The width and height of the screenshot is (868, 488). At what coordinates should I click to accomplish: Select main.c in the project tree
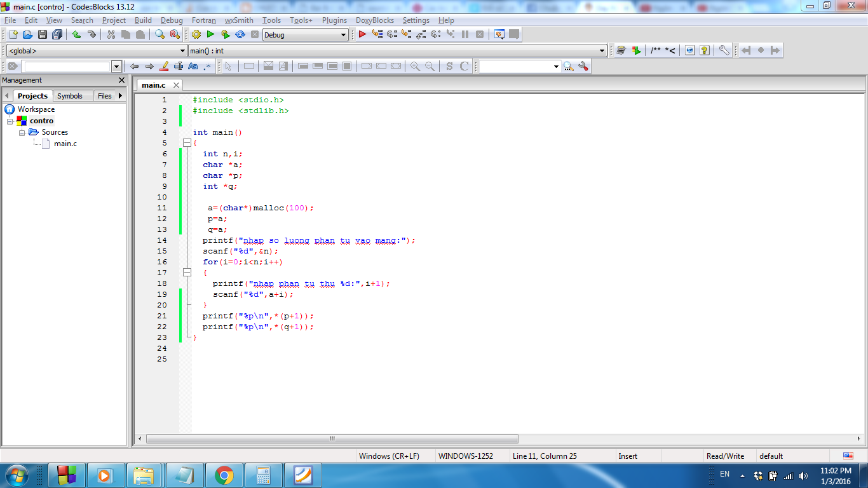(x=65, y=144)
